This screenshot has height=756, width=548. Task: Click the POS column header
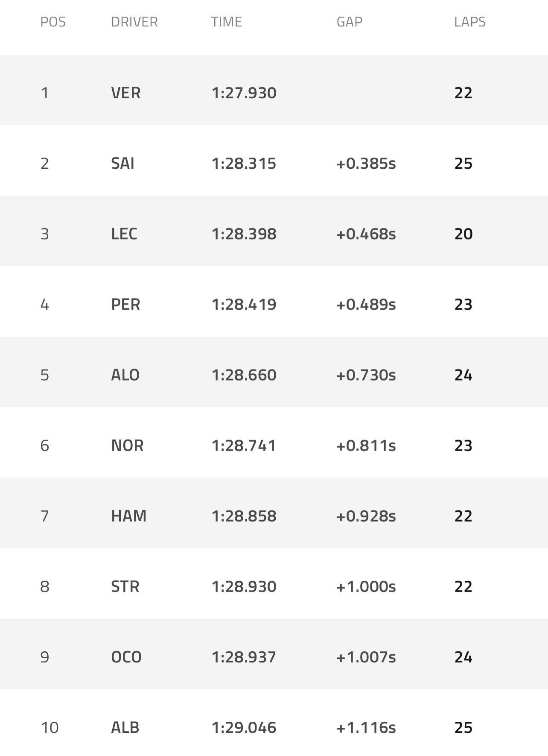[x=53, y=22]
